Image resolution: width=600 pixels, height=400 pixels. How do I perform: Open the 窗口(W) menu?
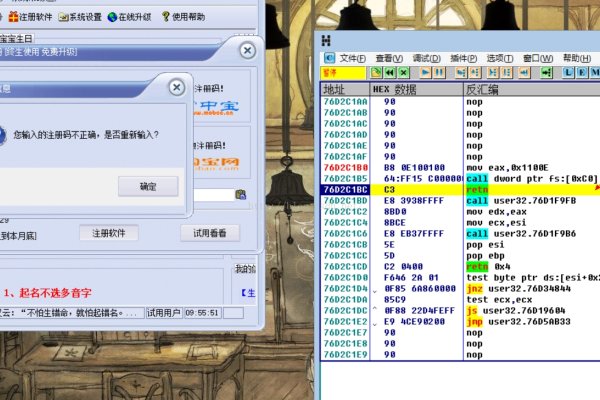coord(538,58)
